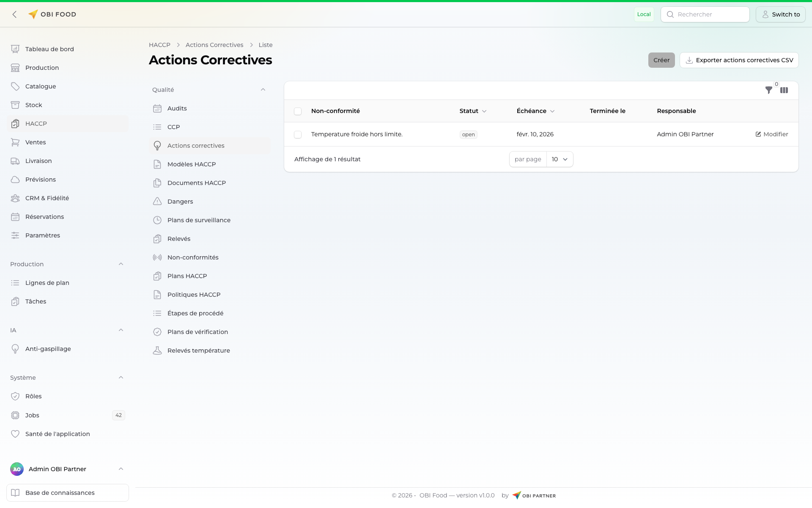Image resolution: width=812 pixels, height=508 pixels.
Task: Click the Ventes shopping cart icon
Action: tap(15, 142)
